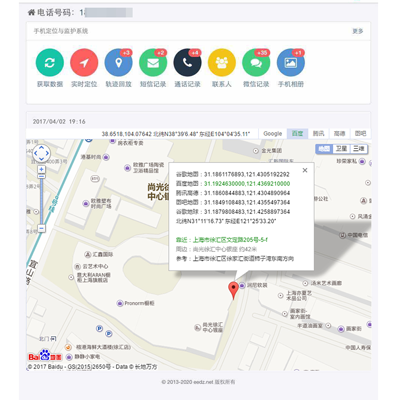The width and height of the screenshot is (400, 400).
Task: Click the 更多 link in panel header
Action: (358, 31)
